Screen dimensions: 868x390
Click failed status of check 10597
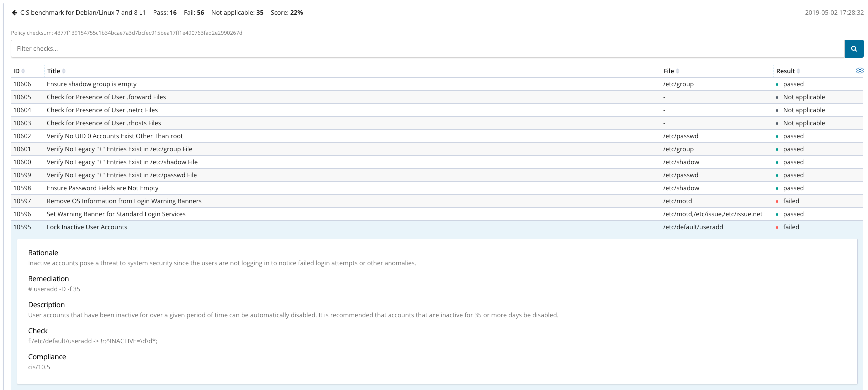pos(791,201)
